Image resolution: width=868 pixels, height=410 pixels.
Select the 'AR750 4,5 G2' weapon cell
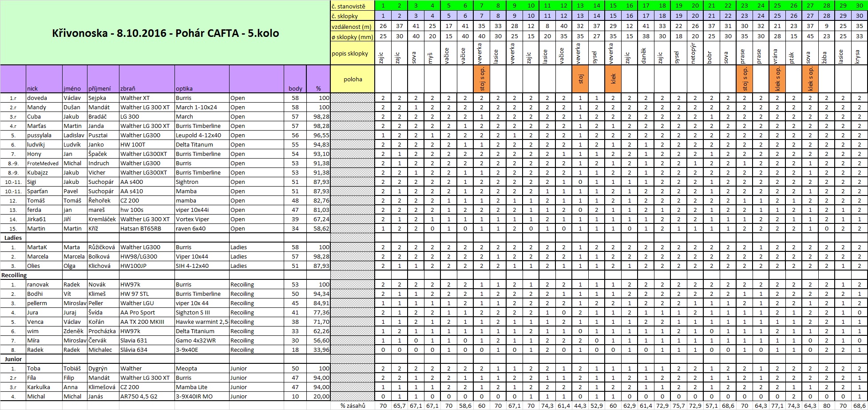click(x=147, y=397)
